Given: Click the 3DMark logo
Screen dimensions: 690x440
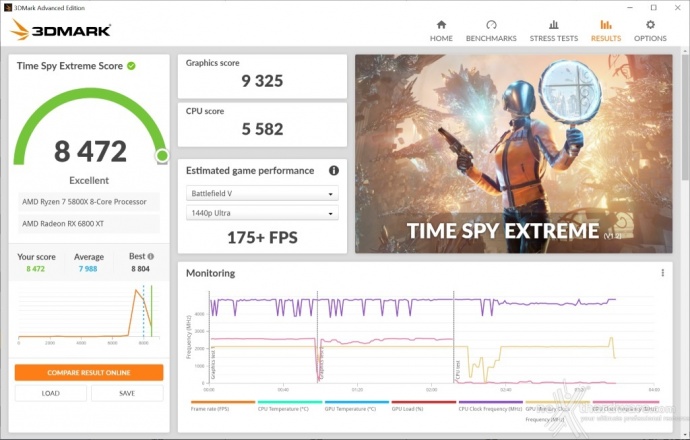Looking at the screenshot, I should (61, 30).
